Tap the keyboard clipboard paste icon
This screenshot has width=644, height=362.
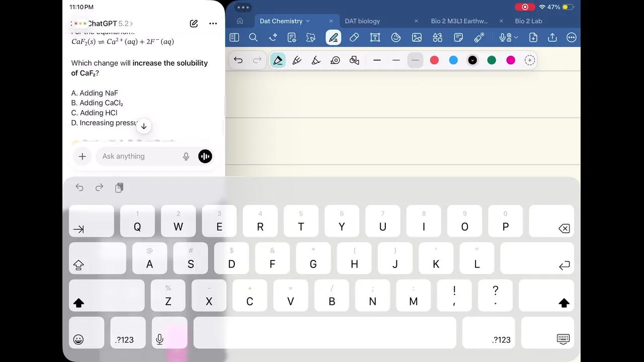tap(119, 188)
